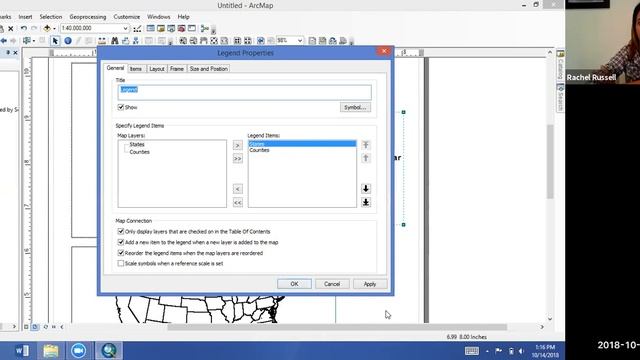Click the Zoom Whole Page icon
The image size is (640, 360).
(x=214, y=41)
